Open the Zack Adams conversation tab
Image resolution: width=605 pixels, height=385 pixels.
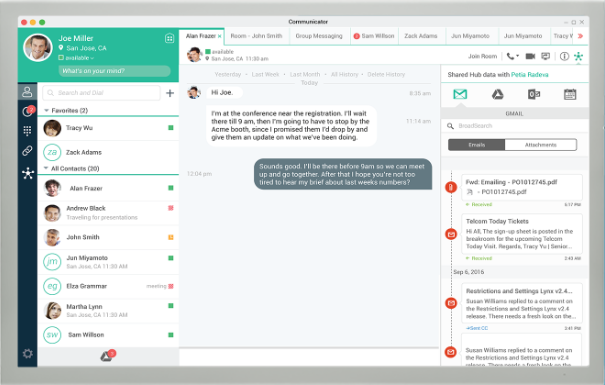[421, 36]
